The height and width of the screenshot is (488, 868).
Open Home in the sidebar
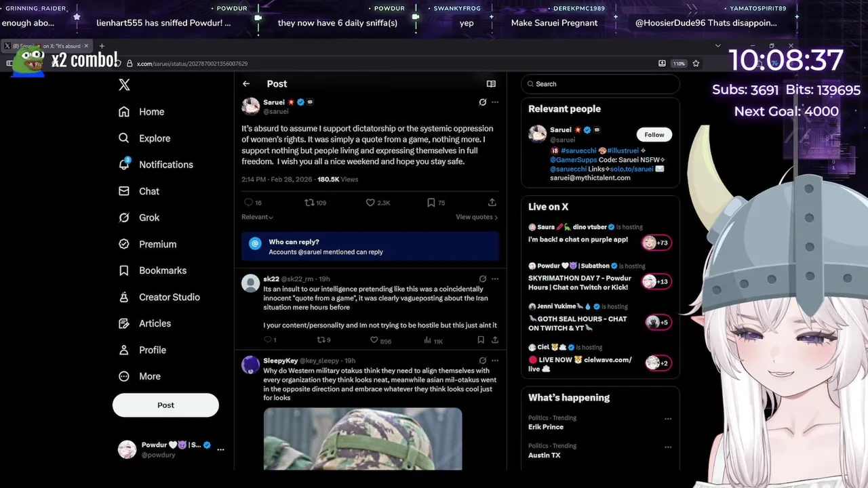142,112
